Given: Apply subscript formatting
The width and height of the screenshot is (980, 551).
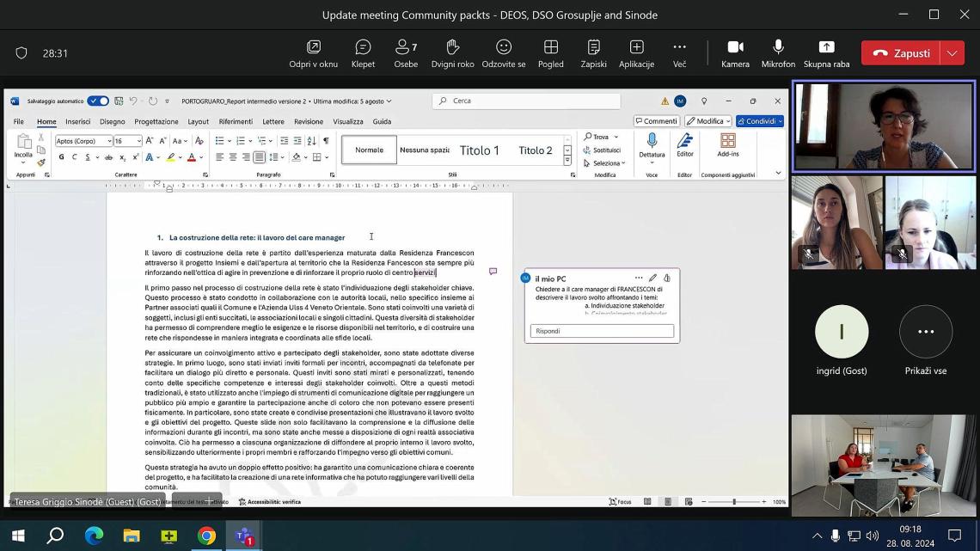Looking at the screenshot, I should point(122,157).
